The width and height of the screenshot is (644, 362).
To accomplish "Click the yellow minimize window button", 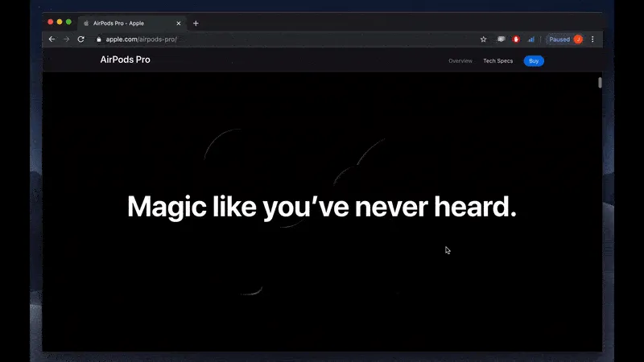I will click(x=60, y=23).
